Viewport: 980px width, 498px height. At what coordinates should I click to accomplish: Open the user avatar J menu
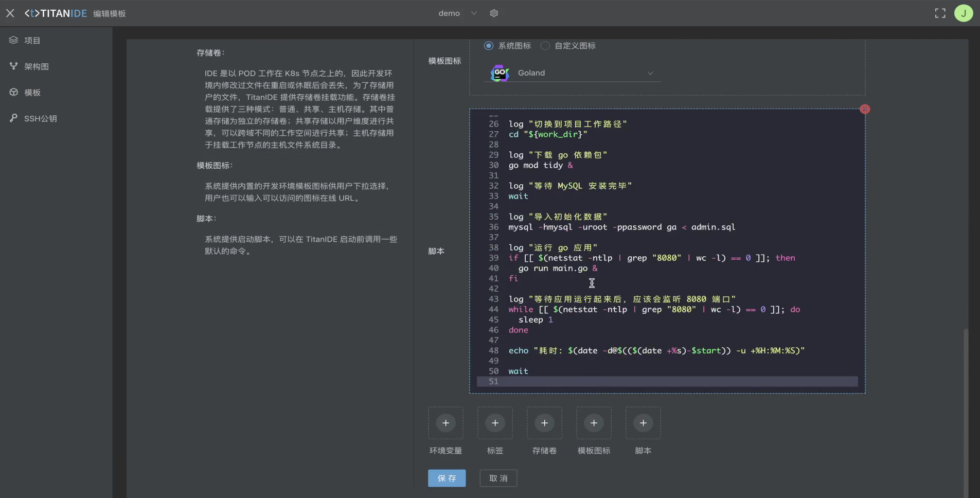pyautogui.click(x=963, y=13)
